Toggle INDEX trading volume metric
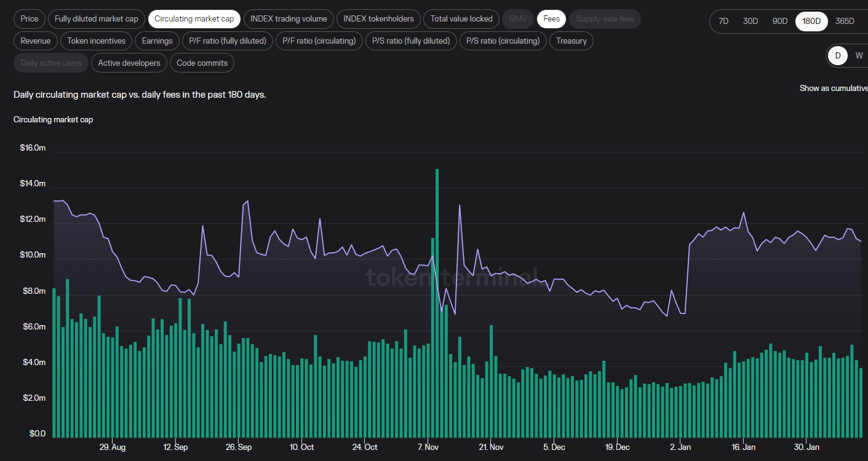This screenshot has height=461, width=868. coord(289,19)
